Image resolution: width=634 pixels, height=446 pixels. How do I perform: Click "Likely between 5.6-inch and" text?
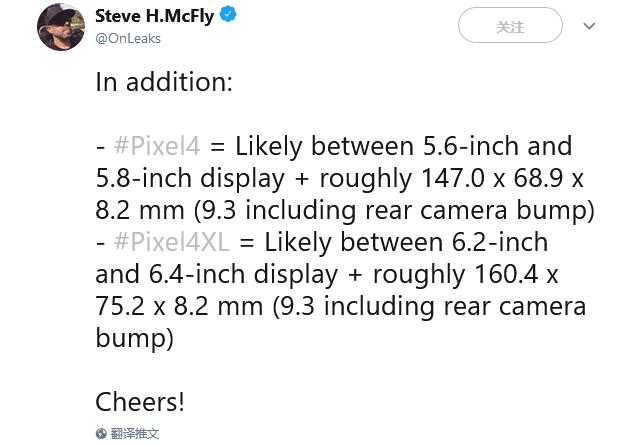[403, 147]
